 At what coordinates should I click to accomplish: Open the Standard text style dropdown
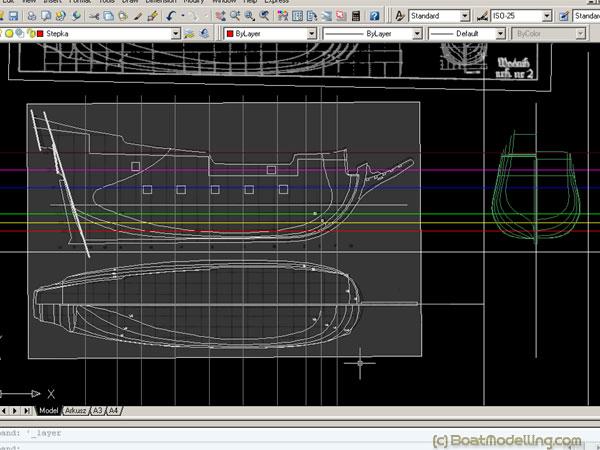465,16
